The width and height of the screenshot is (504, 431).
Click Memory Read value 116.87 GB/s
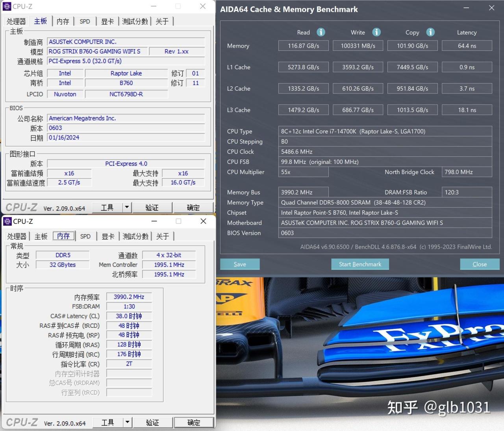(x=303, y=46)
